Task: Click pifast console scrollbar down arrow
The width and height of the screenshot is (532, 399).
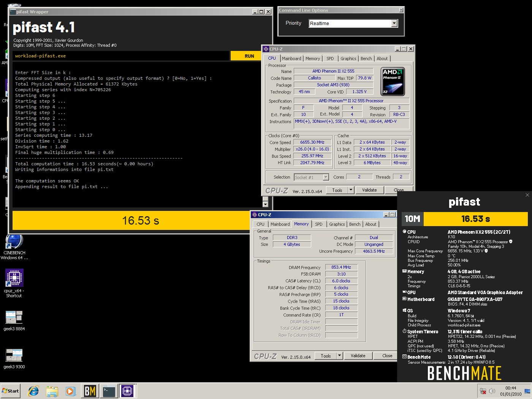Action: [x=265, y=204]
